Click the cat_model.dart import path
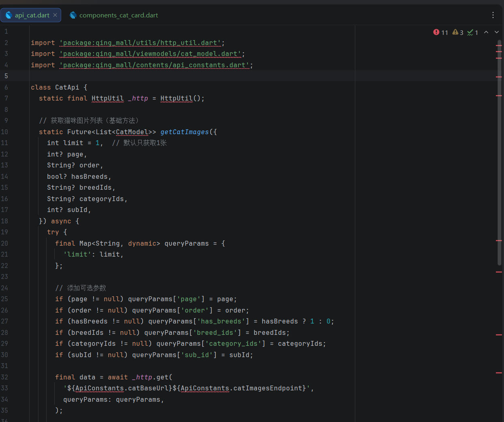504x422 pixels. tap(150, 54)
